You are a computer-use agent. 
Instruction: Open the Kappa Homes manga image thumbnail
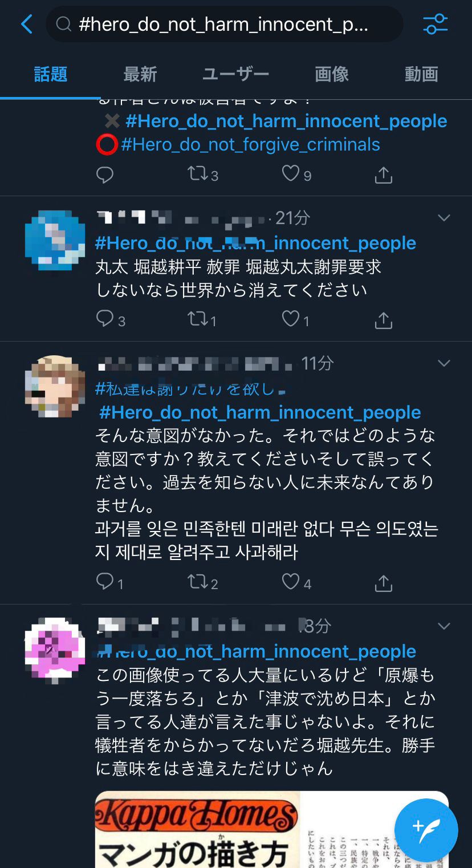[x=272, y=829]
